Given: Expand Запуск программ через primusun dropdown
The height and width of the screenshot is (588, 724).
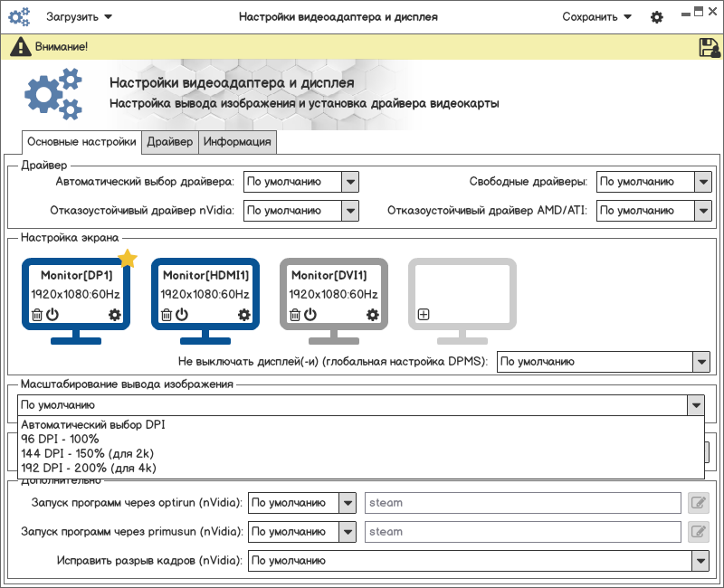Looking at the screenshot, I should 348,532.
